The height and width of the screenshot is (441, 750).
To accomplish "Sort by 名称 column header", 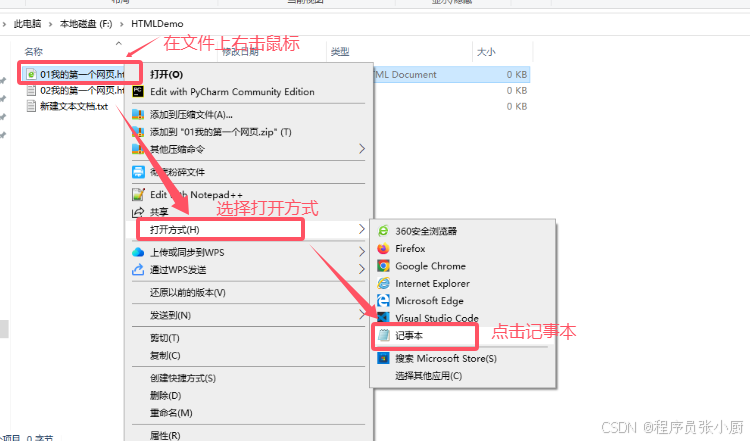I will [x=33, y=52].
